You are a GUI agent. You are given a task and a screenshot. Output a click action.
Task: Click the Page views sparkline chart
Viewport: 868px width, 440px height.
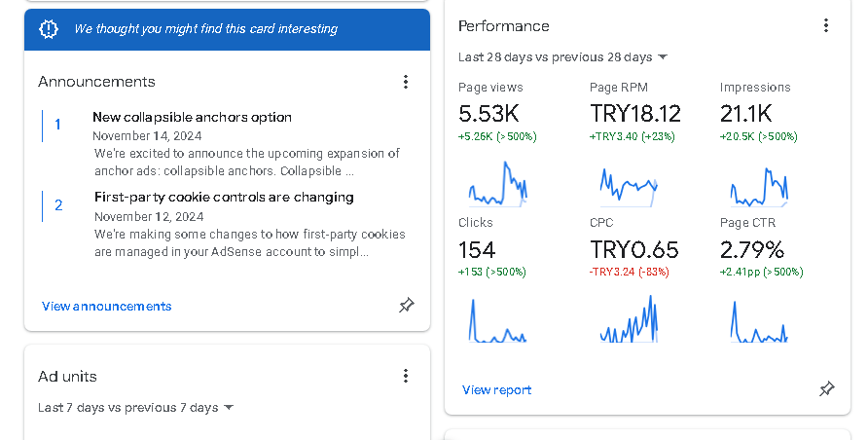point(497,184)
